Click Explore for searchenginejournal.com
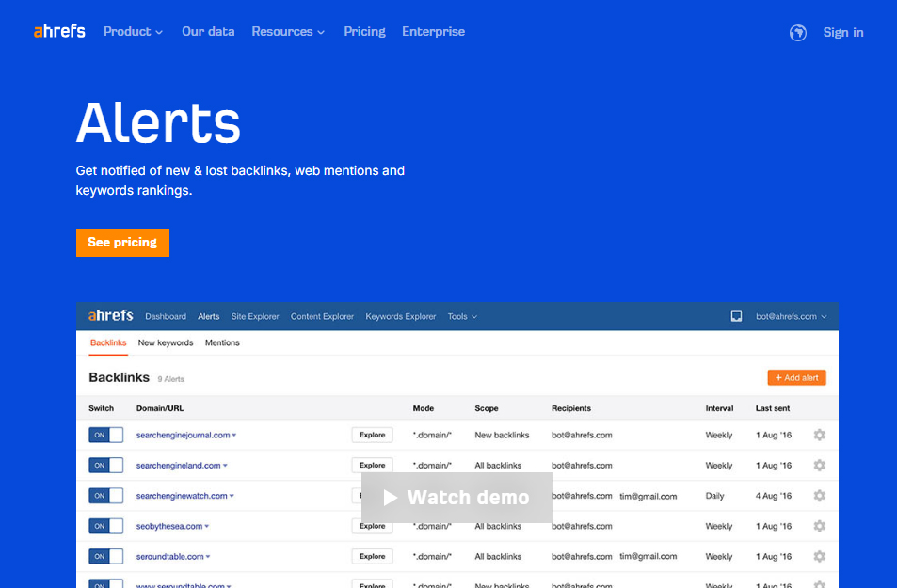This screenshot has width=897, height=588. (x=373, y=436)
